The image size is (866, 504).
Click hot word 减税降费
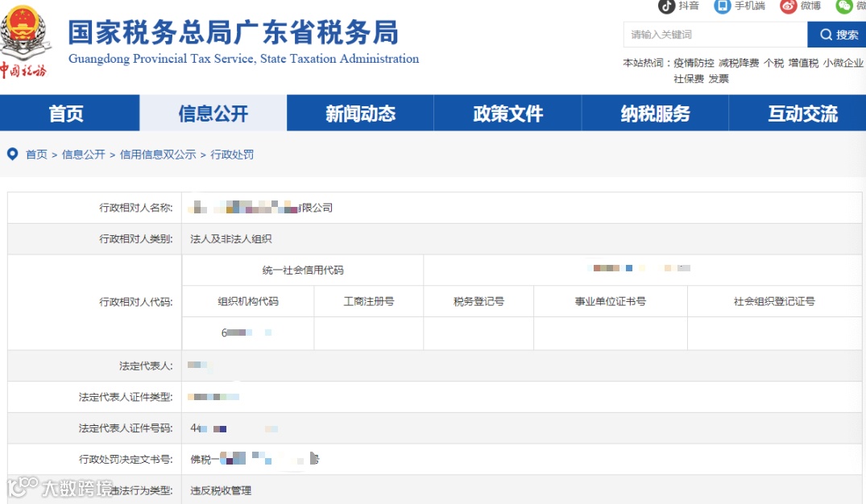739,63
